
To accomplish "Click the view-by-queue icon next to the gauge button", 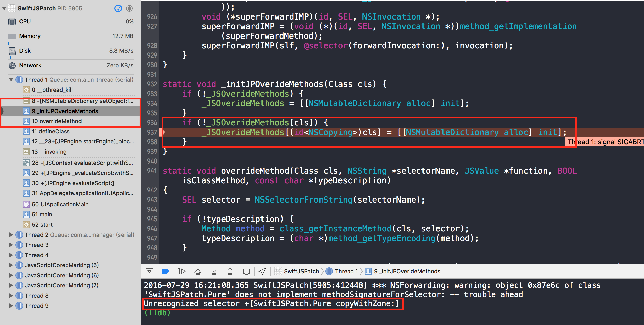I will click(x=129, y=8).
